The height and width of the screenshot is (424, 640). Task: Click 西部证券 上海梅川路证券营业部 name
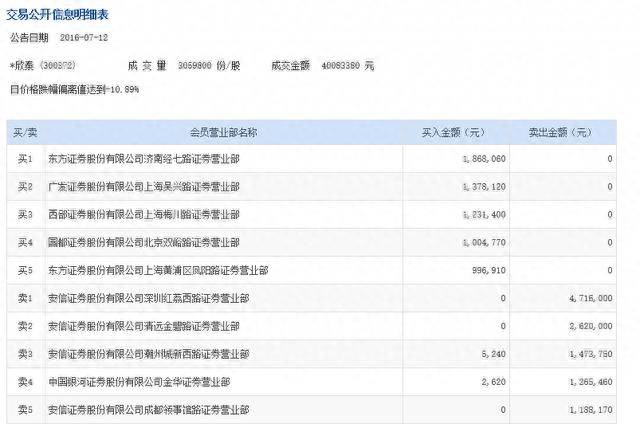(144, 215)
